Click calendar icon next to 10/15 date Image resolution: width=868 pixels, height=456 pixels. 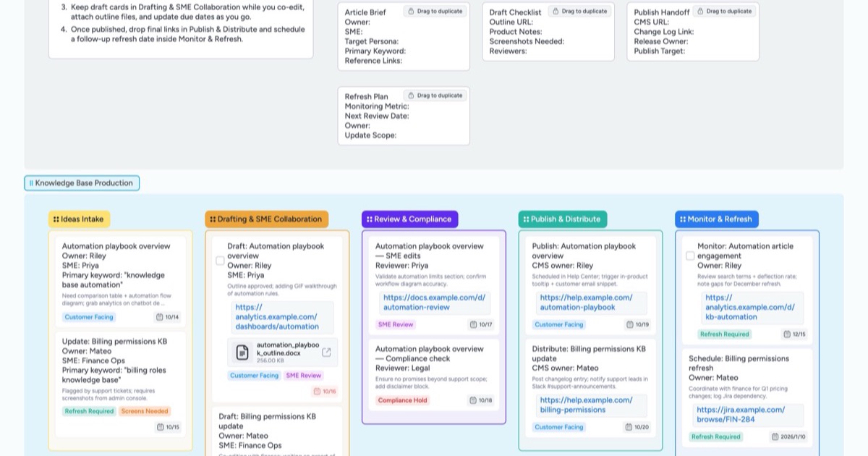click(160, 427)
